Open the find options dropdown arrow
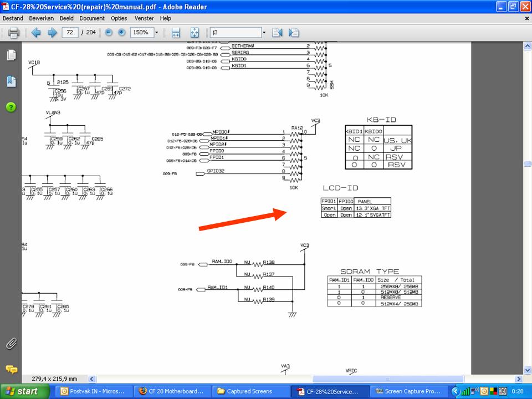The height and width of the screenshot is (399, 532). [x=264, y=33]
